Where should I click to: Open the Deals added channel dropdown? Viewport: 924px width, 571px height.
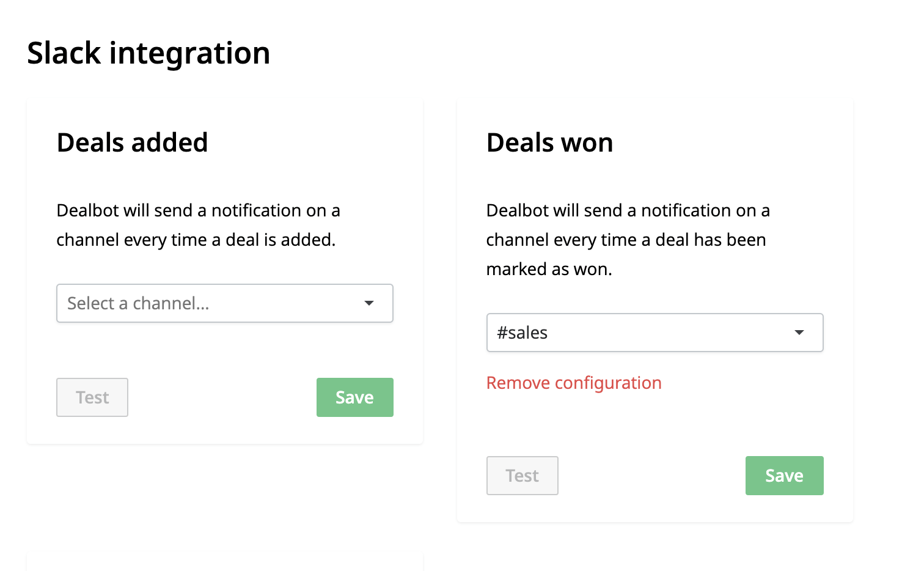click(224, 303)
